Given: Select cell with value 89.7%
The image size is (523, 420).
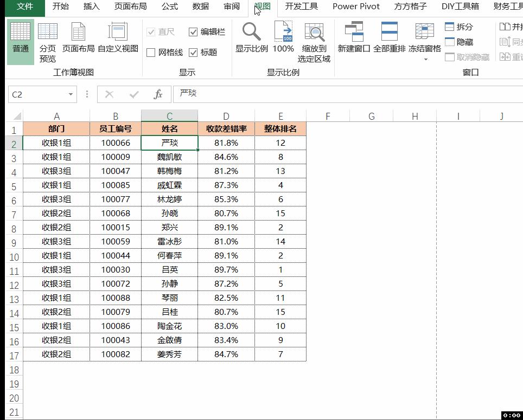Looking at the screenshot, I should [226, 270].
